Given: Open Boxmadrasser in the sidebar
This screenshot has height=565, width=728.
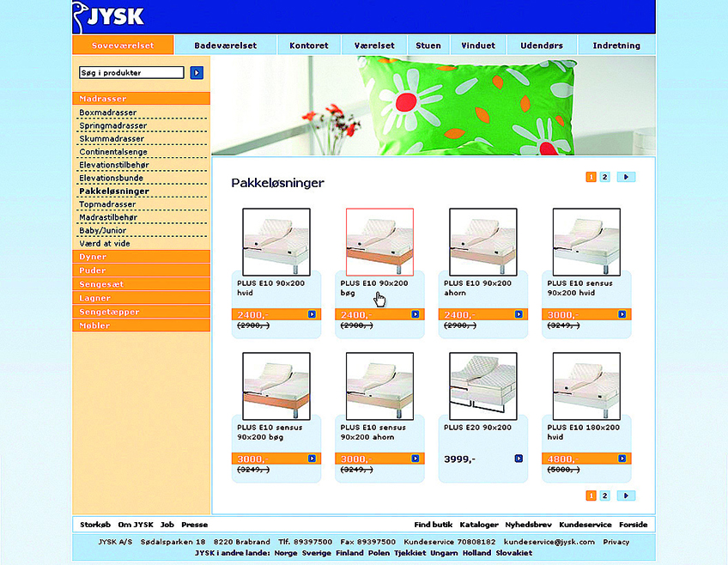Looking at the screenshot, I should click(107, 112).
